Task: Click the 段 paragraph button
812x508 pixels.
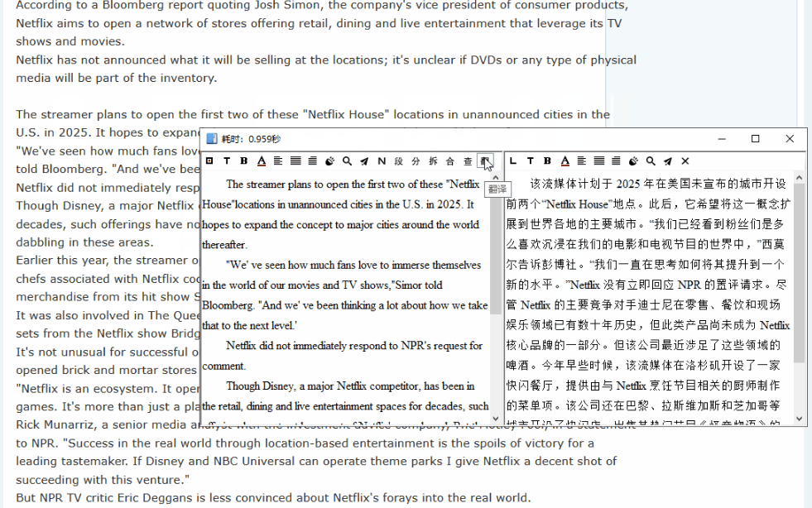Action: [x=399, y=161]
